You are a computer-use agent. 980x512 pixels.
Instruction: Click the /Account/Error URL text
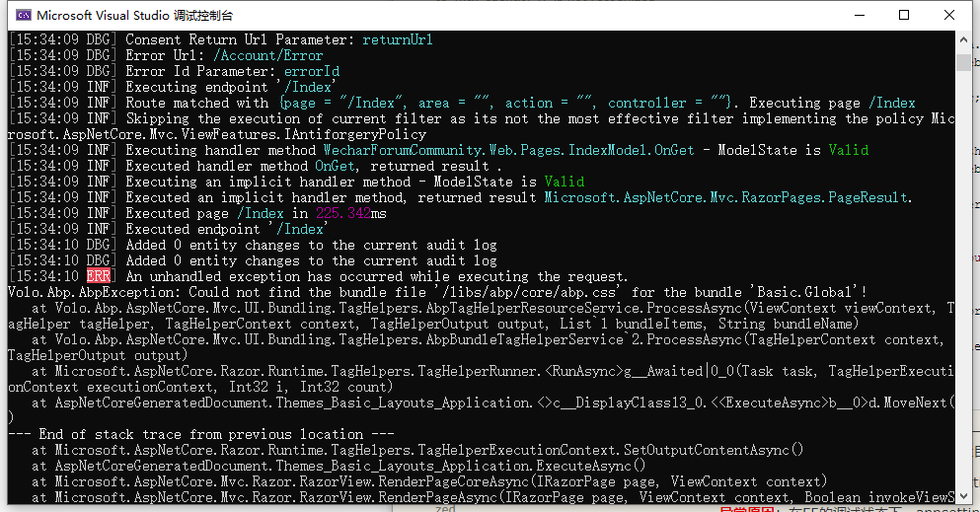point(268,55)
